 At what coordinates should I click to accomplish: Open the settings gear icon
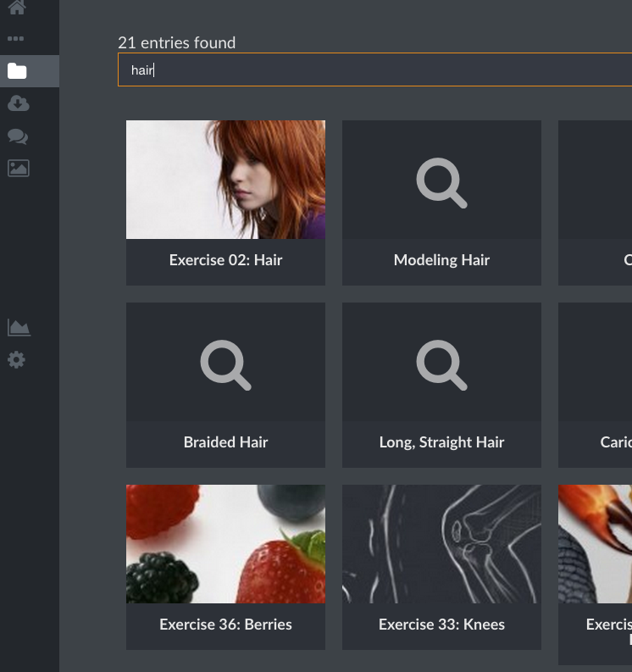17,360
